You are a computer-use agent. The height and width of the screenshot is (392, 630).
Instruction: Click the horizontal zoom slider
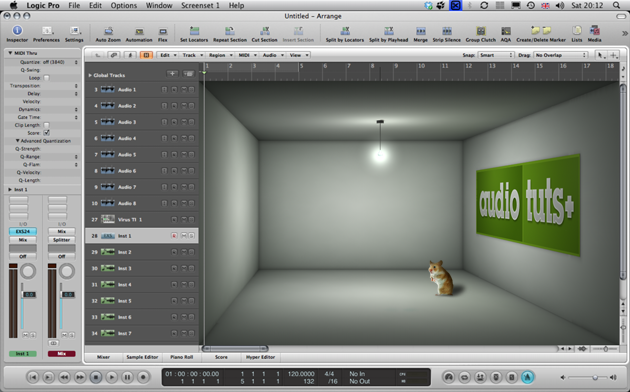point(605,349)
